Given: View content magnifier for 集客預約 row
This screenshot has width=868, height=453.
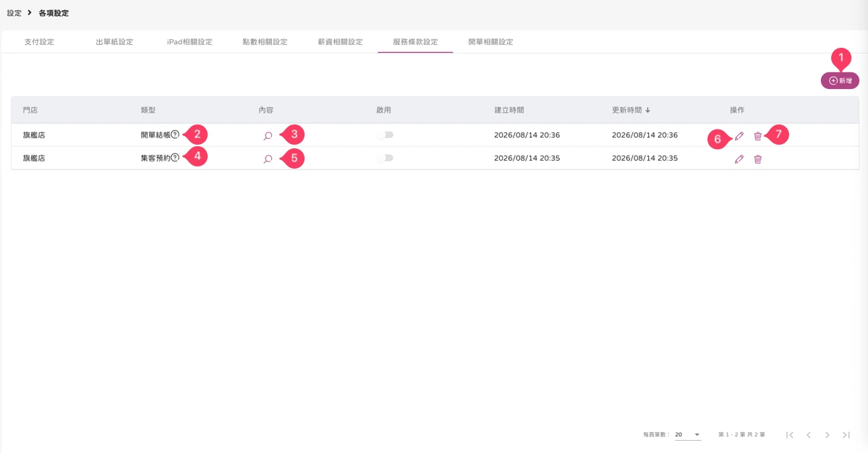Looking at the screenshot, I should coord(268,158).
